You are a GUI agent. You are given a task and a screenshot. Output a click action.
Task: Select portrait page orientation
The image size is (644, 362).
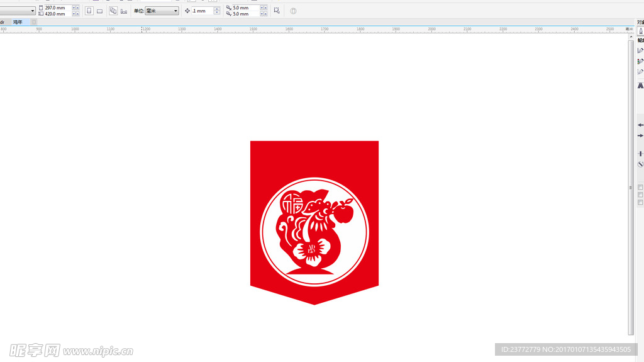[89, 11]
